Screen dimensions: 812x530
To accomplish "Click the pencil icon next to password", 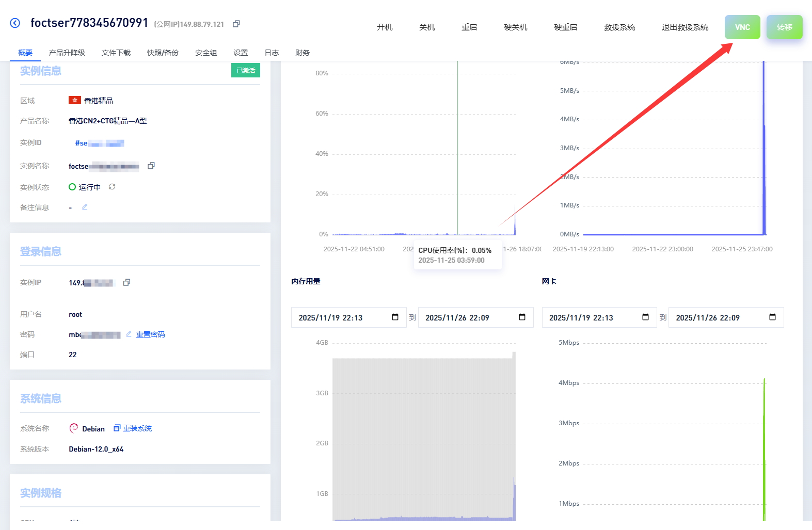I will click(x=129, y=334).
